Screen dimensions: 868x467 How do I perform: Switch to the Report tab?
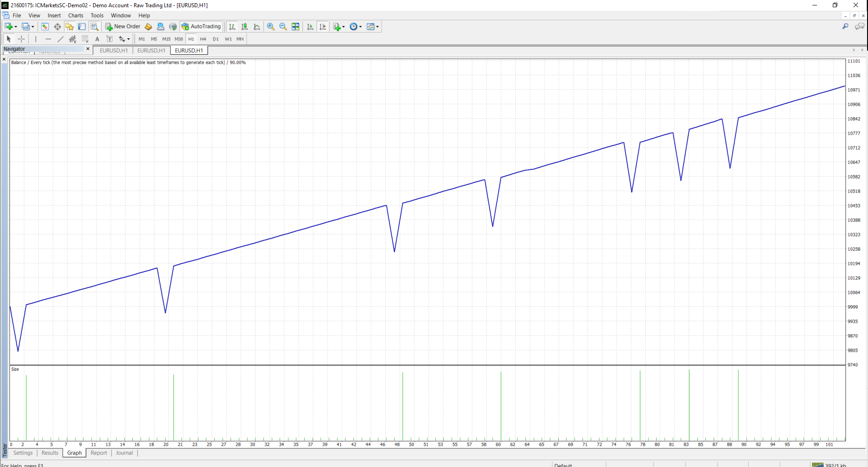pyautogui.click(x=99, y=453)
